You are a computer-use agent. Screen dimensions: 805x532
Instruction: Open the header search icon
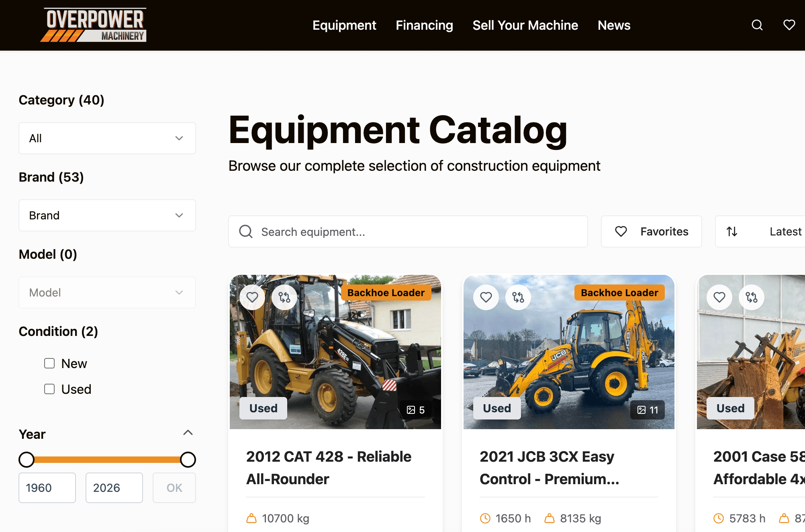(x=757, y=25)
